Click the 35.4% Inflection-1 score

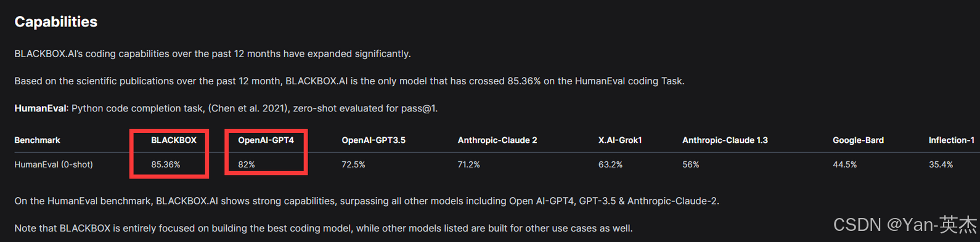tap(941, 164)
